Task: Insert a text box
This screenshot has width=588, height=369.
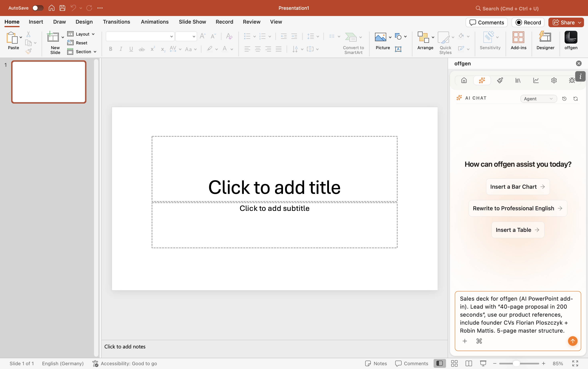Action: pyautogui.click(x=398, y=49)
